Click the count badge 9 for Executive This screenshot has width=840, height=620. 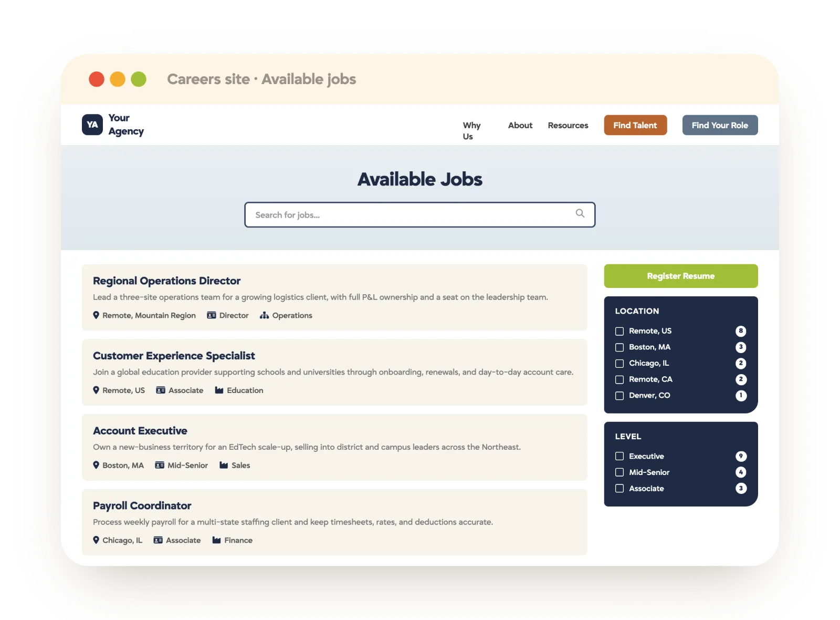coord(741,456)
